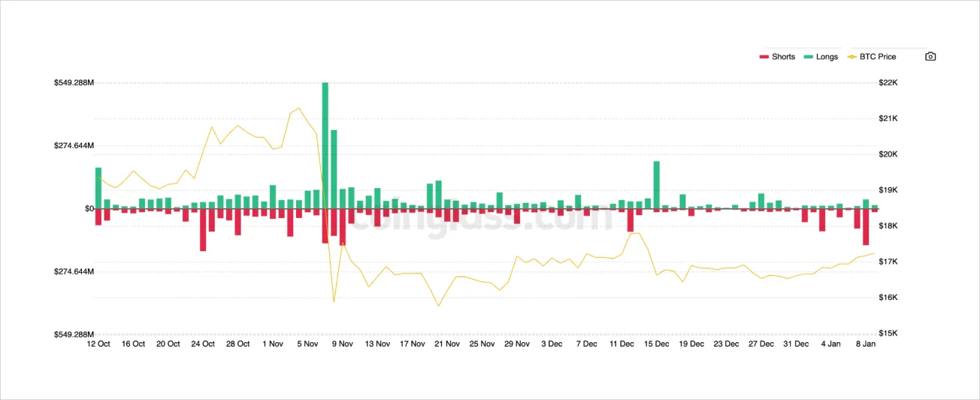Click the 7 Dec date label
The height and width of the screenshot is (400, 980).
tap(586, 344)
